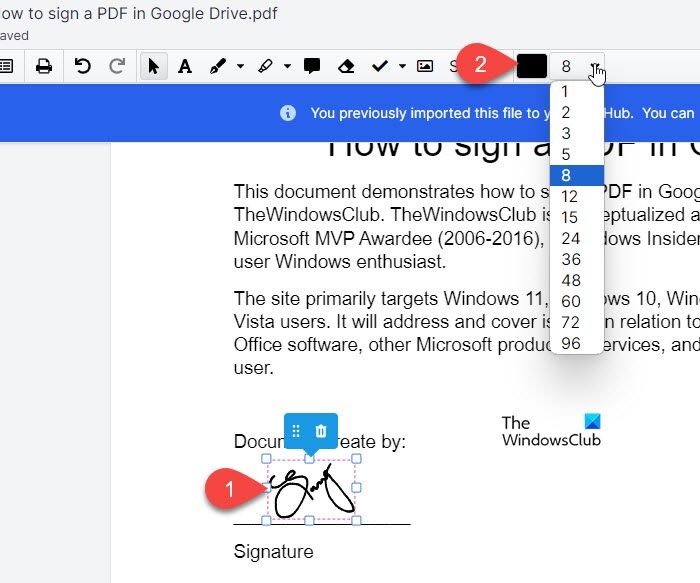Click TheWindowsClub logo in the document
This screenshot has width=700, height=583.
click(551, 431)
